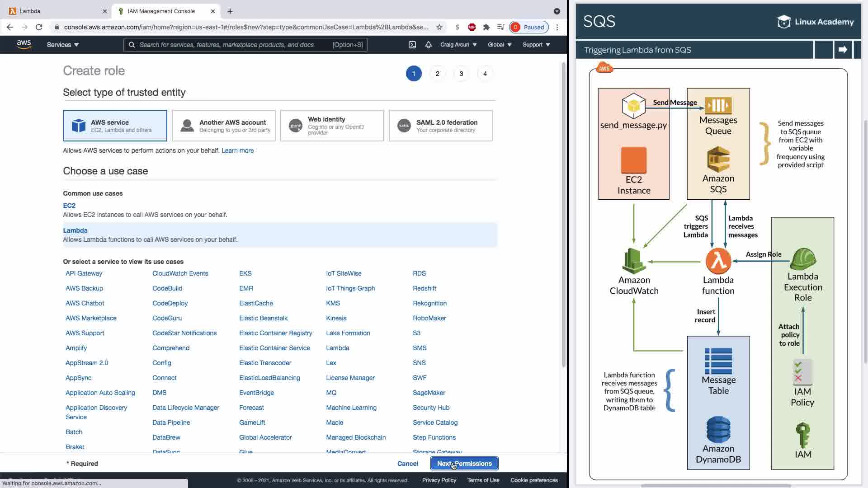Go to step 3 in the wizard

click(x=461, y=74)
